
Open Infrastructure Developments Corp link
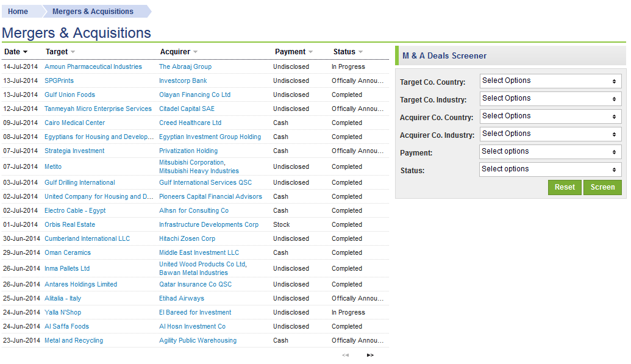click(209, 225)
